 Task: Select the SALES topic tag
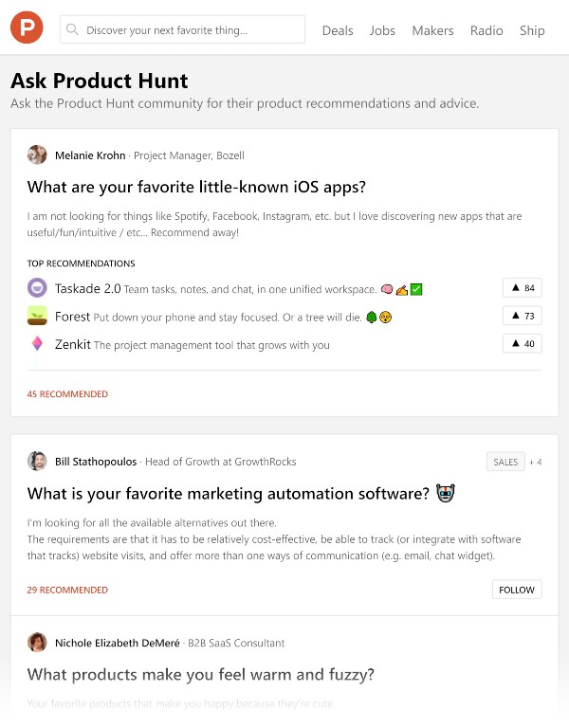(x=505, y=463)
